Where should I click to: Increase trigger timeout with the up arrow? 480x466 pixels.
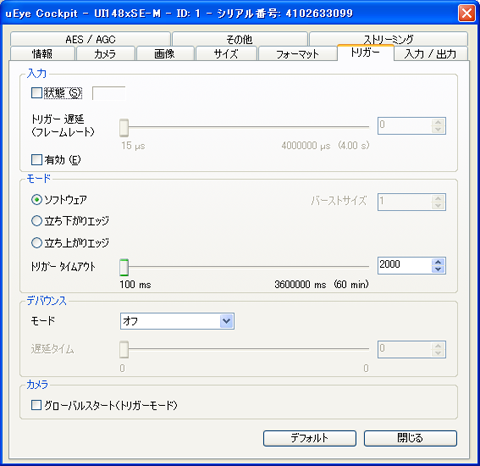[438, 262]
